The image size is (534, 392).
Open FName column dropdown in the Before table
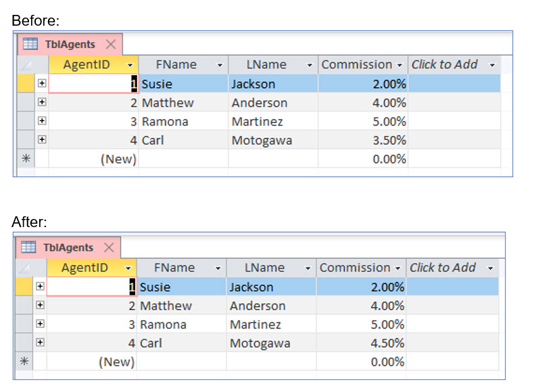[x=220, y=65]
